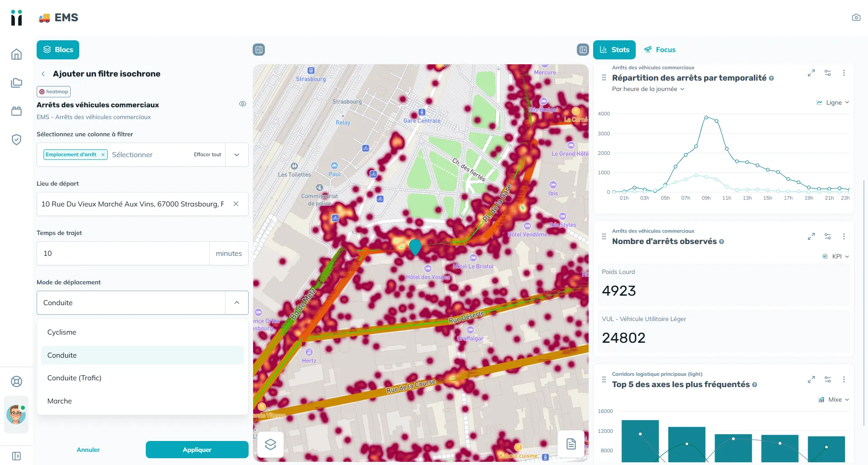Image resolution: width=868 pixels, height=465 pixels.
Task: Open the column selector dropdown arrow
Action: click(x=237, y=155)
